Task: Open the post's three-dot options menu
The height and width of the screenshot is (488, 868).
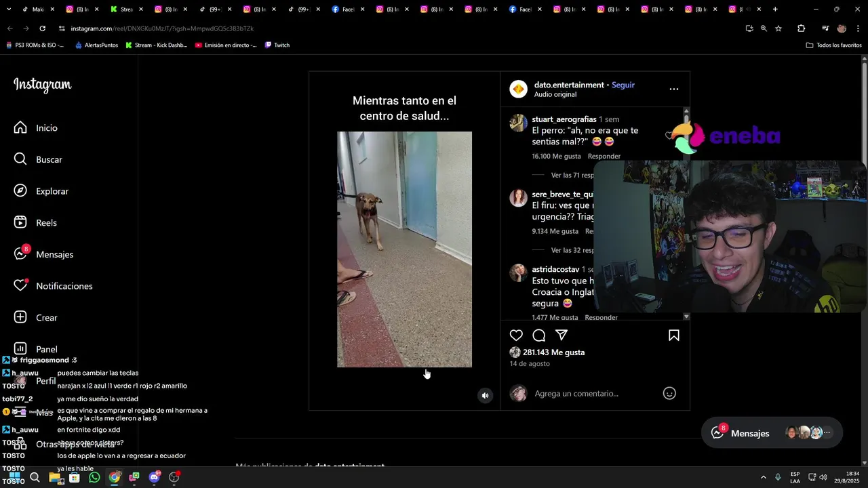Action: pos(673,89)
